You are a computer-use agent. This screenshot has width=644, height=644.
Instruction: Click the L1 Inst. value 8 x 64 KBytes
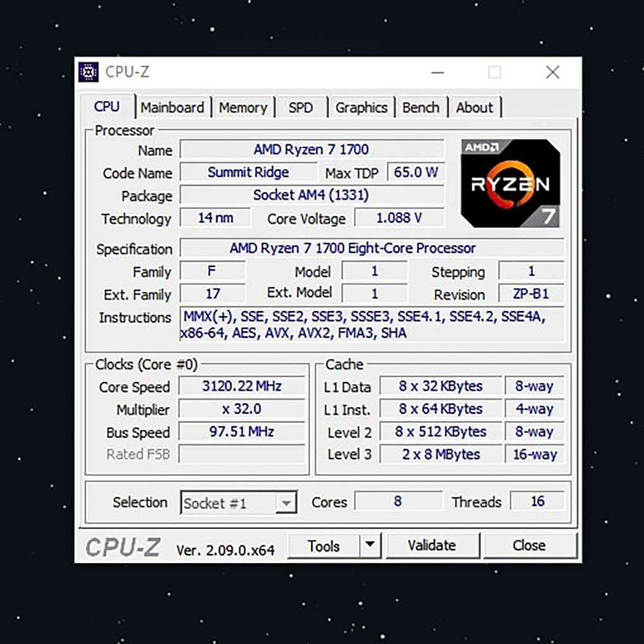441,409
